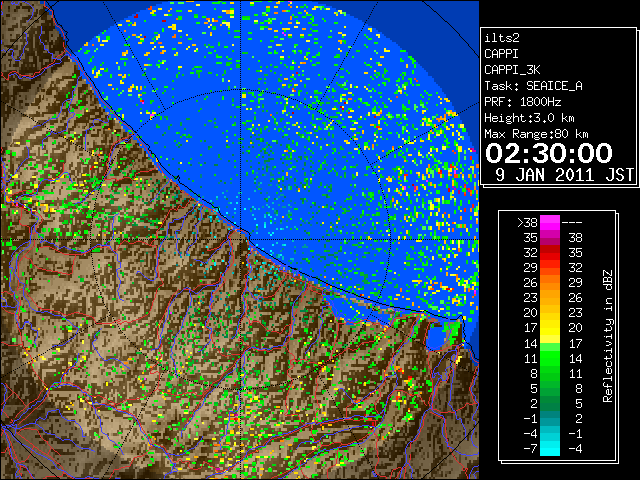Click the 'ilts2' site label
Screen dimensions: 640x480
click(502, 38)
